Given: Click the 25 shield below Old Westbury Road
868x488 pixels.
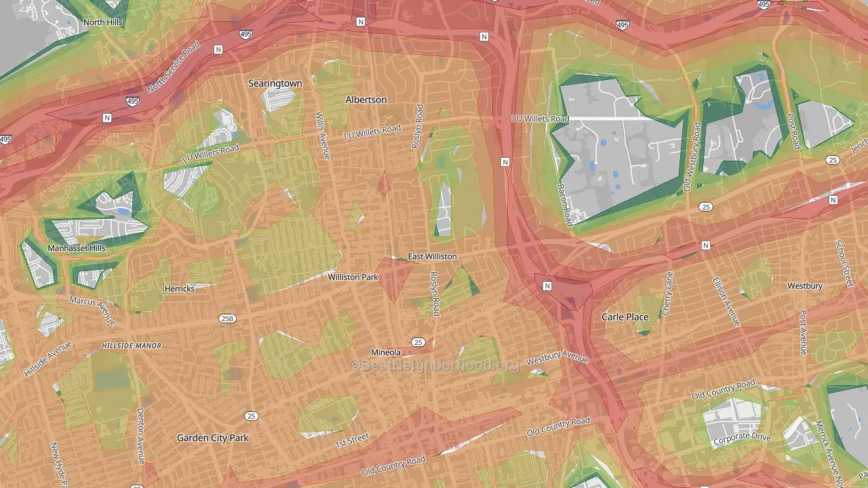Looking at the screenshot, I should [x=706, y=207].
